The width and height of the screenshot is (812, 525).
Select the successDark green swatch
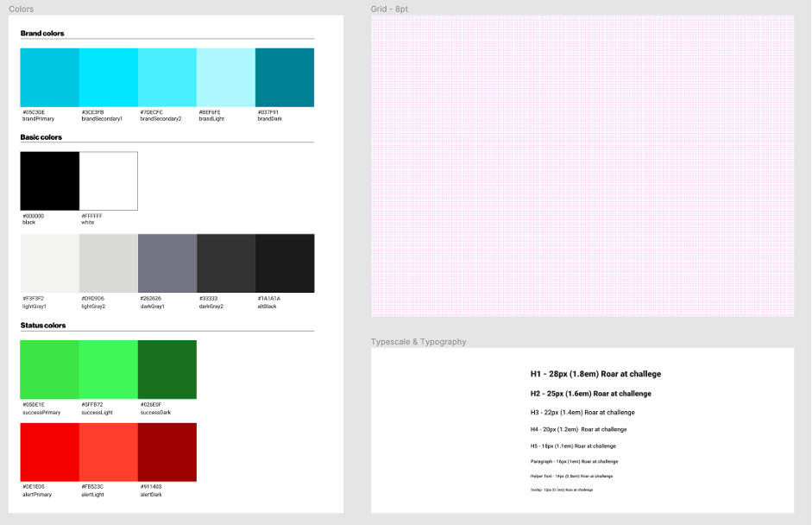(x=167, y=370)
